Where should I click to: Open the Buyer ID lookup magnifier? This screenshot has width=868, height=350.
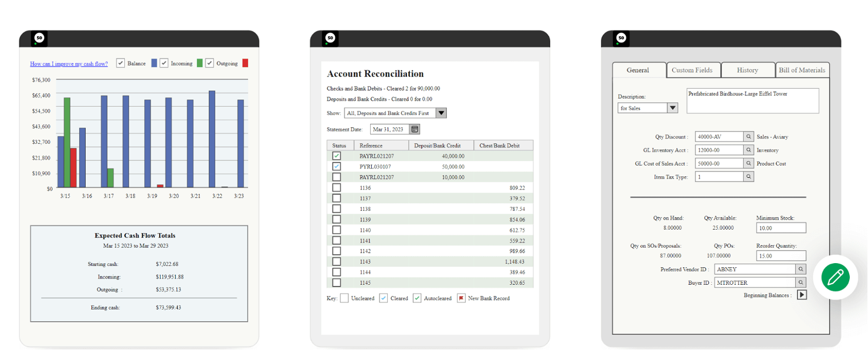point(802,282)
